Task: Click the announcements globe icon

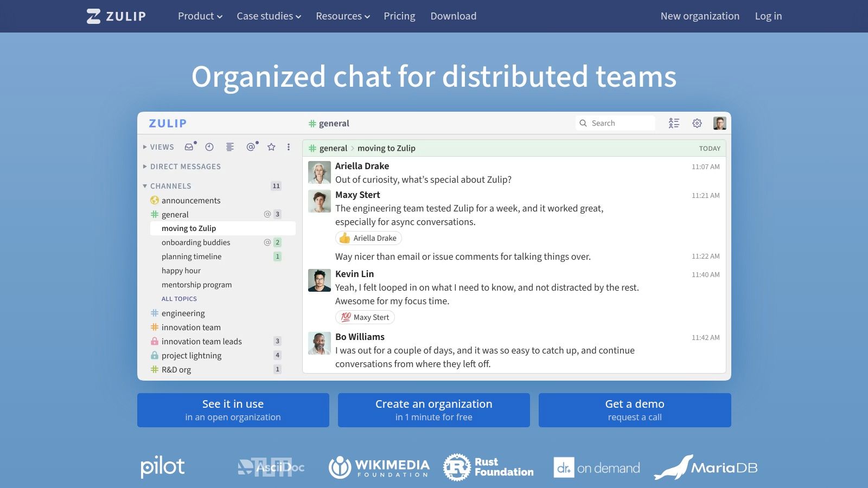Action: (155, 201)
